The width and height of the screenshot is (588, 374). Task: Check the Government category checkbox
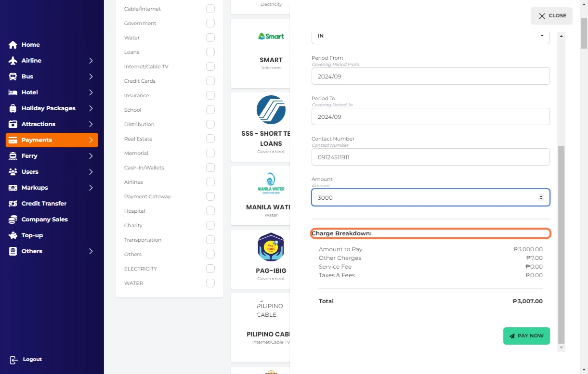click(x=210, y=23)
